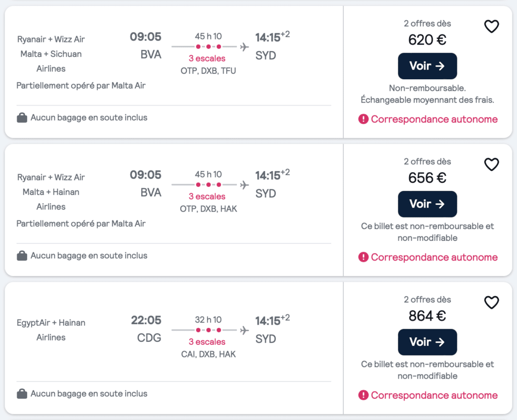Screen dimensions: 517x420
Task: Open Correspondance autonome link on the 864 € flight
Action: [434, 395]
